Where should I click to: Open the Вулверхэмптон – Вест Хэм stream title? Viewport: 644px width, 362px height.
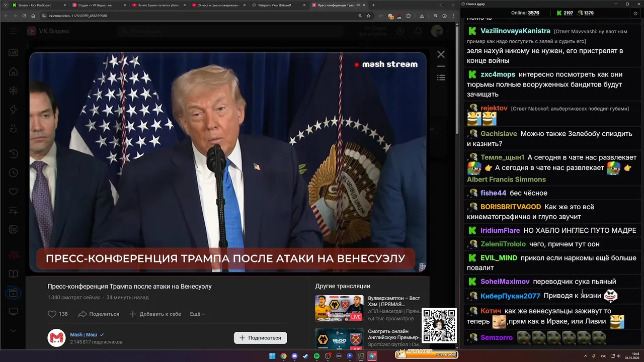pos(394,301)
